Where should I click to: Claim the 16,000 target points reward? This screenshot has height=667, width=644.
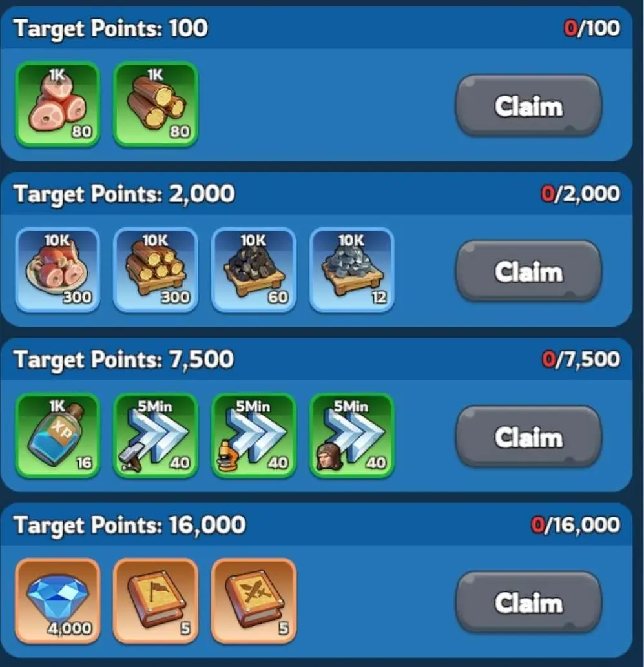tap(528, 602)
